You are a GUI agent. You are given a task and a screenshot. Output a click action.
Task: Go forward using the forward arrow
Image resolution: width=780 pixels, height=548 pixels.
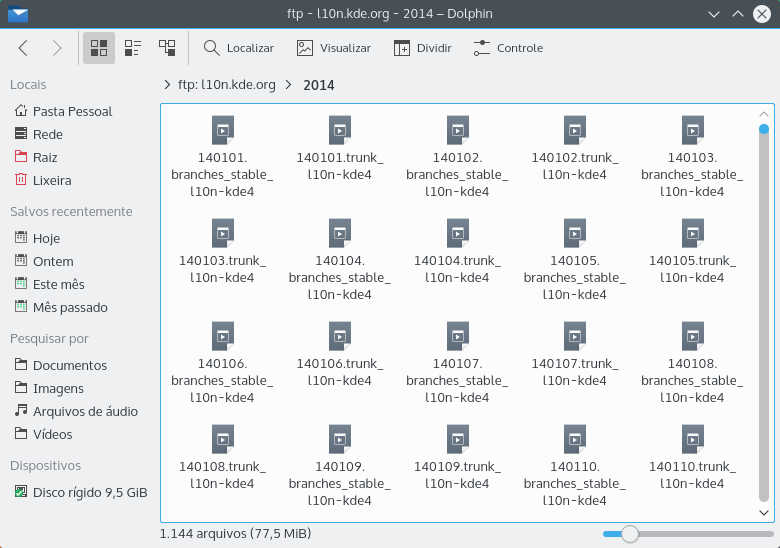(57, 48)
